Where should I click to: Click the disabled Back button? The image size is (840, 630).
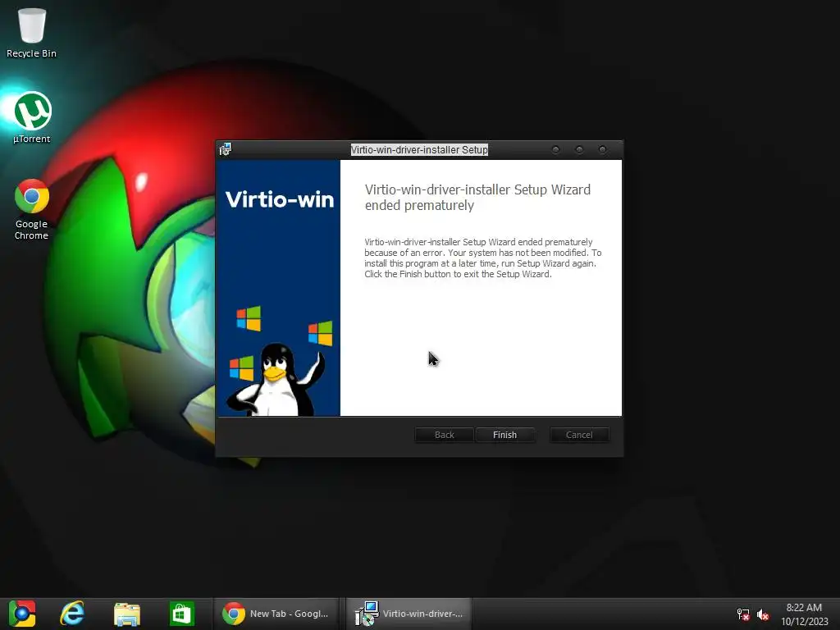tap(444, 435)
